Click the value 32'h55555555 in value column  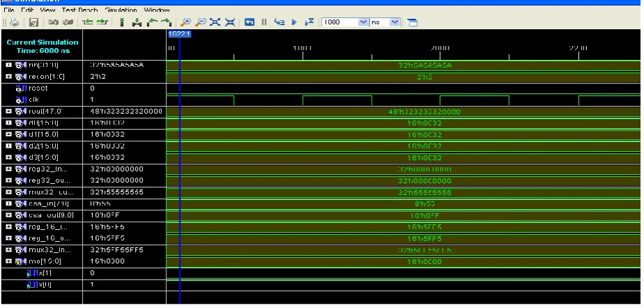[117, 192]
